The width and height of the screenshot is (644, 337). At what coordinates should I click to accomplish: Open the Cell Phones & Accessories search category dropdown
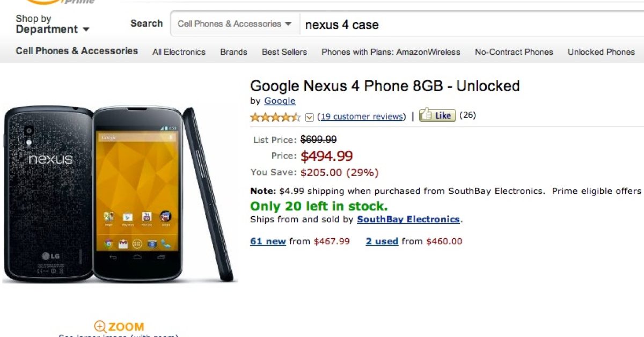click(235, 24)
